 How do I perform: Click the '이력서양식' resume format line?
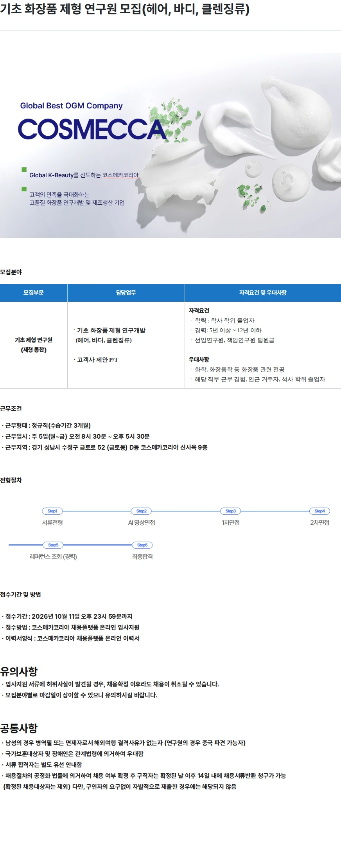(x=71, y=638)
